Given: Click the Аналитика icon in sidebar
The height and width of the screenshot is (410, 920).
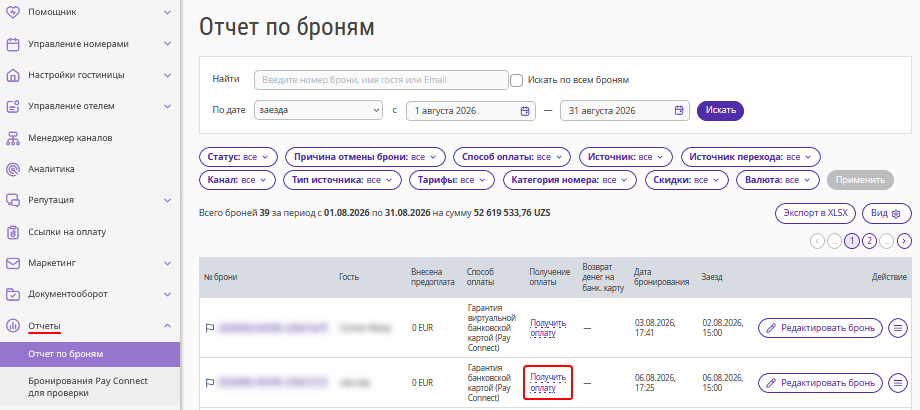Looking at the screenshot, I should [x=13, y=169].
